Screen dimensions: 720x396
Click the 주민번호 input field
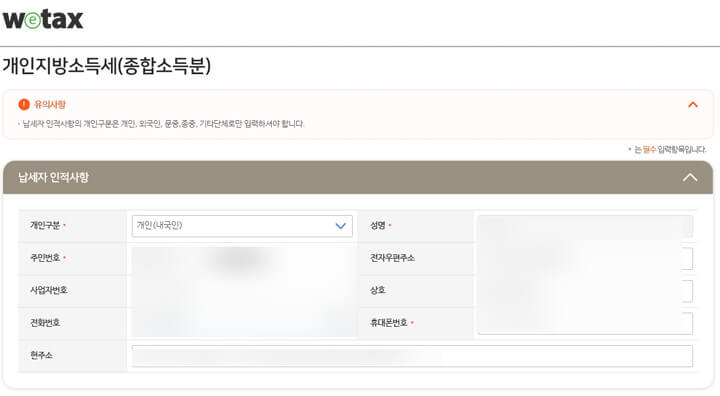click(x=242, y=258)
